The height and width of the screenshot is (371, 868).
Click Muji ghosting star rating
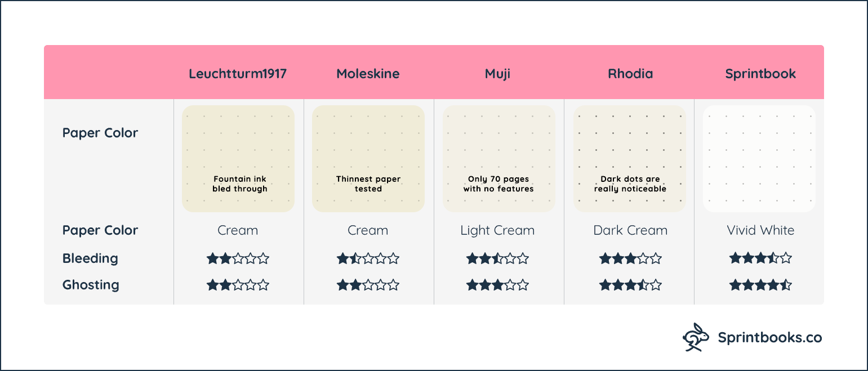click(x=498, y=285)
